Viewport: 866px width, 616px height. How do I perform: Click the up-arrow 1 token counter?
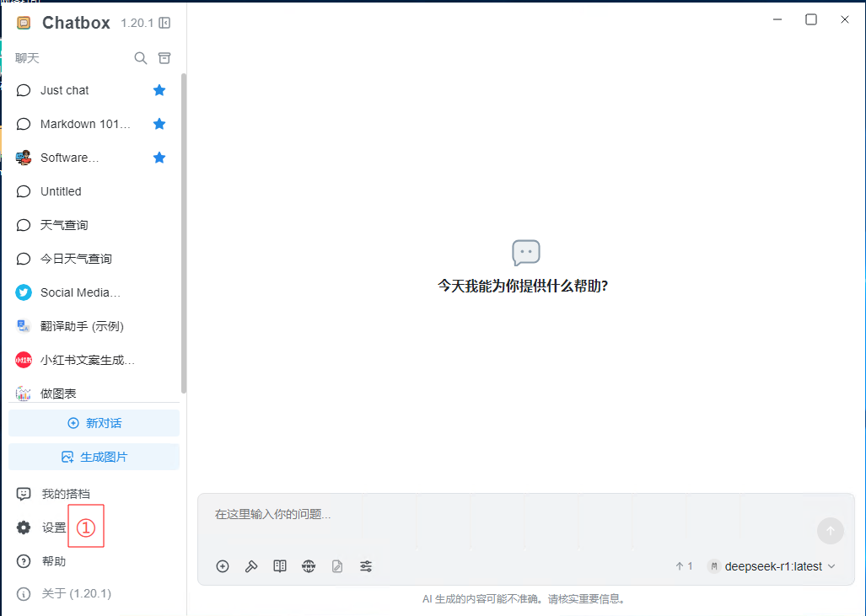point(684,566)
